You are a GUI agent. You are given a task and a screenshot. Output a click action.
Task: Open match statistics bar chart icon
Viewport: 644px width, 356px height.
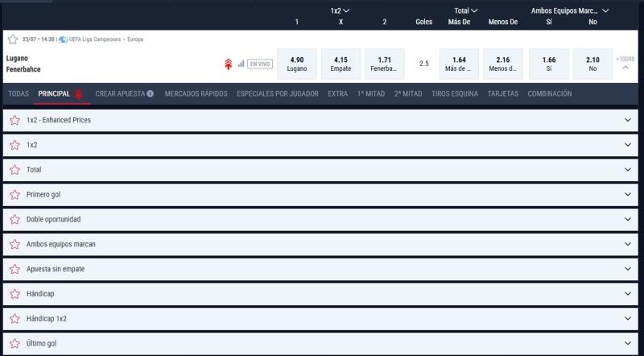(241, 63)
